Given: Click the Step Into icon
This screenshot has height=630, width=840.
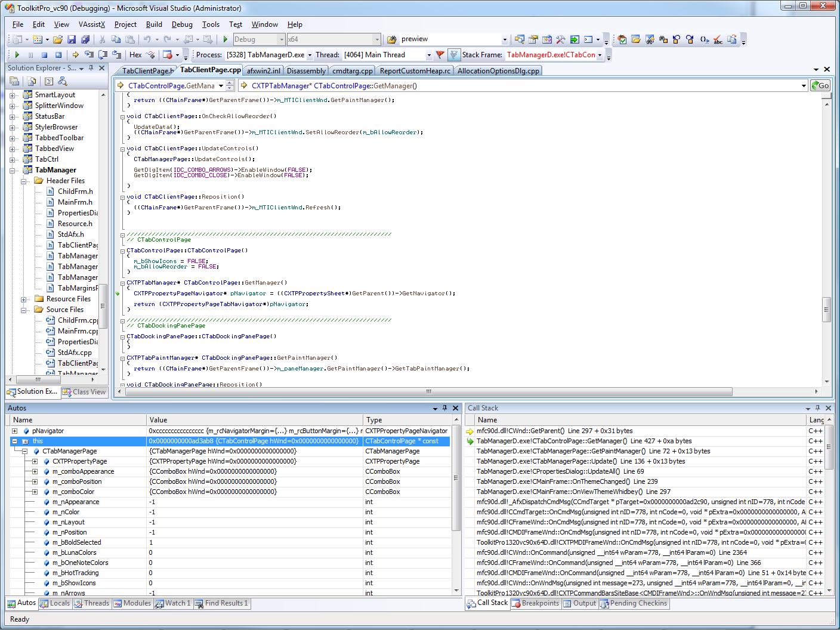Looking at the screenshot, I should click(89, 55).
